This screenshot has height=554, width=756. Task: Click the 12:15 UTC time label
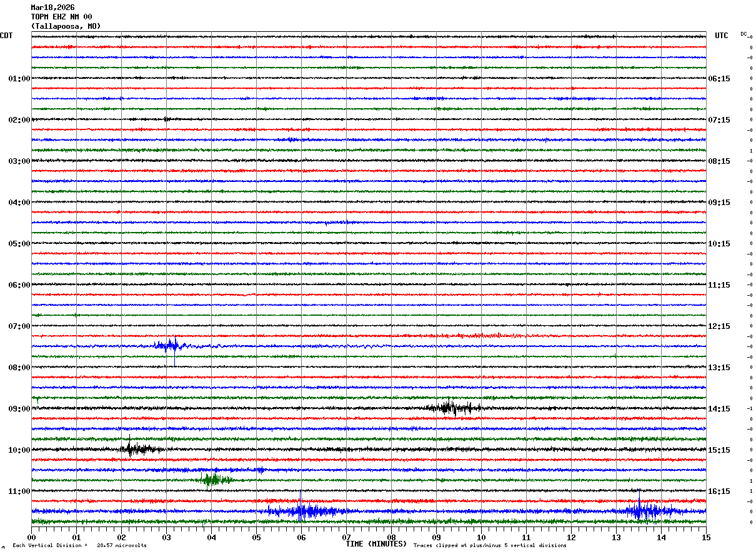[x=719, y=326]
